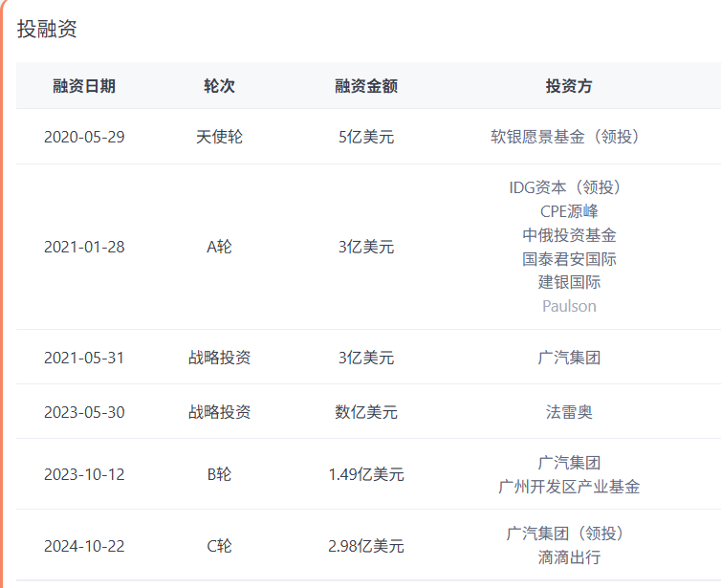This screenshot has width=721, height=588.
Task: Open investor 国泰君安国际
Action: click(x=569, y=259)
